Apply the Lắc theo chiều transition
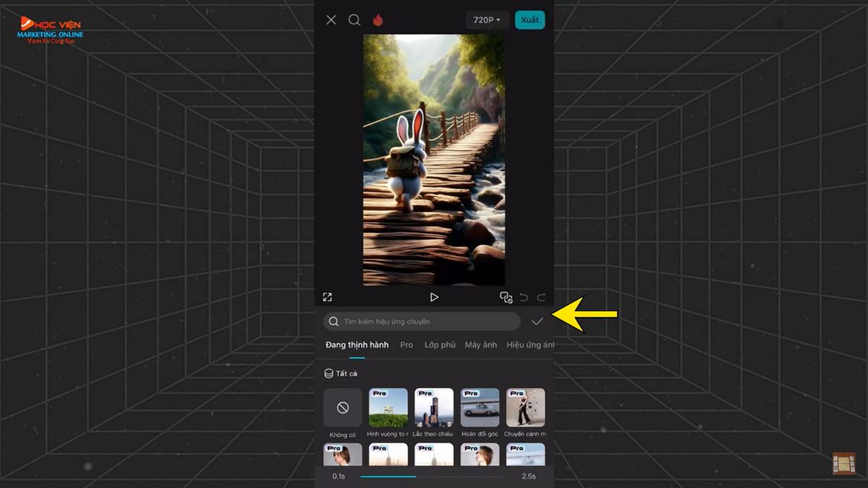The image size is (868, 488). click(x=434, y=413)
